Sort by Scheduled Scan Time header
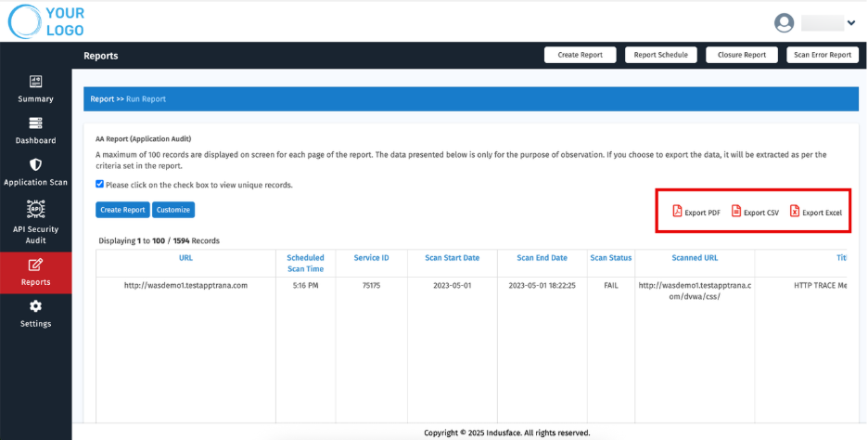The image size is (868, 440). [306, 264]
